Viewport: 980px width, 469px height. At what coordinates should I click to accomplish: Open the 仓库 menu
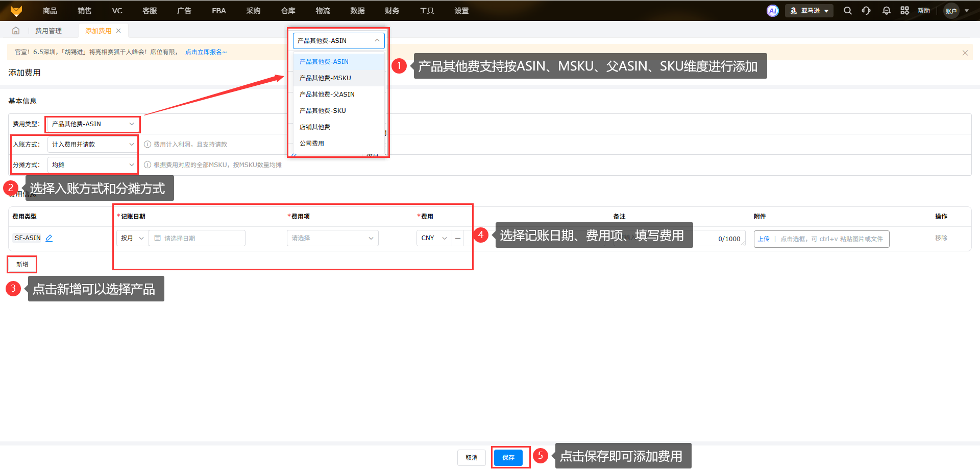click(288, 11)
